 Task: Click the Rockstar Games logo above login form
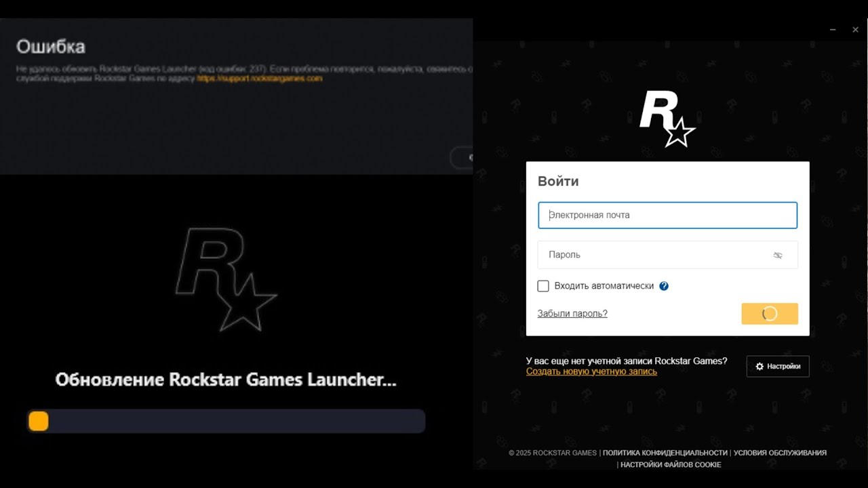tap(667, 119)
